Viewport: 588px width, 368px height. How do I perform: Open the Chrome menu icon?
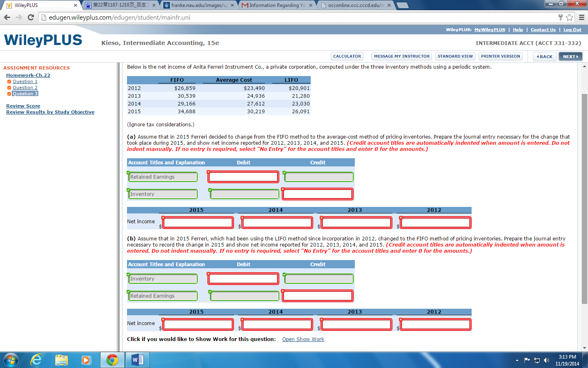(x=581, y=17)
